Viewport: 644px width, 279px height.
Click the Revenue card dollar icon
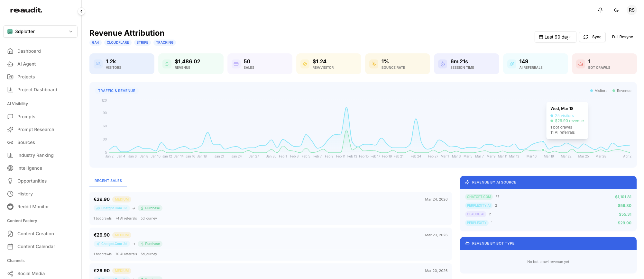point(167,64)
